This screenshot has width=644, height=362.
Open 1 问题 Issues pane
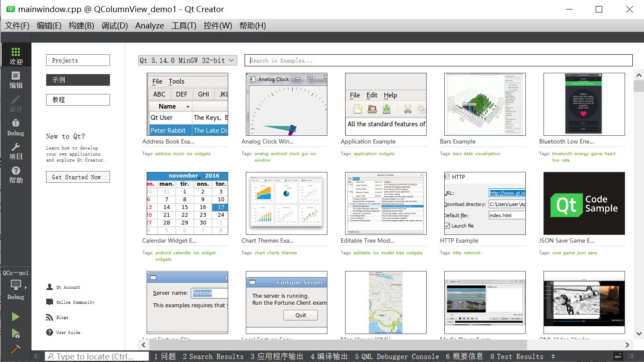pyautogui.click(x=165, y=356)
